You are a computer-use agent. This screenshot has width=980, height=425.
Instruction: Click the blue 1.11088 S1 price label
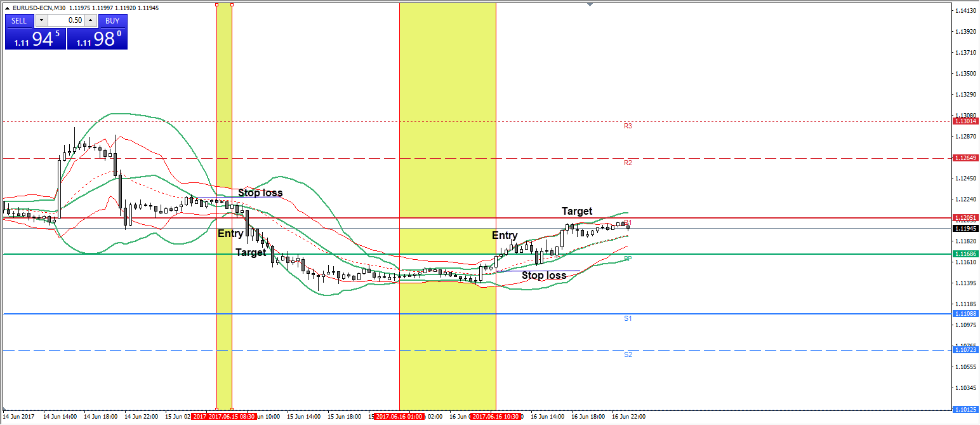[x=965, y=313]
